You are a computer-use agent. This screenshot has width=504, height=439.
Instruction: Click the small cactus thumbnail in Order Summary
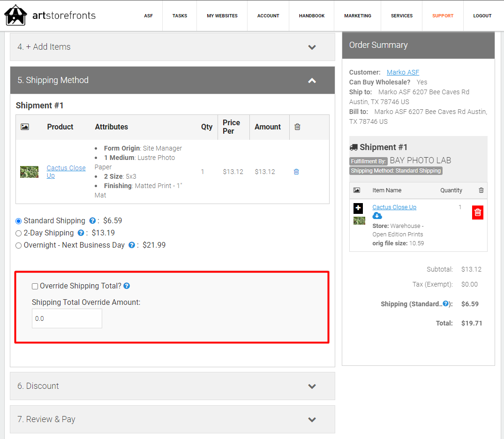coord(359,220)
